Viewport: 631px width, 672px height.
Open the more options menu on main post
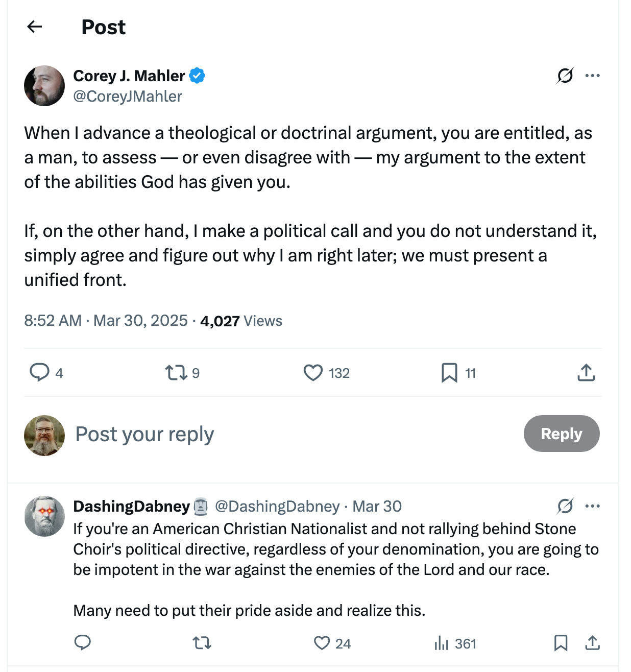(x=592, y=76)
